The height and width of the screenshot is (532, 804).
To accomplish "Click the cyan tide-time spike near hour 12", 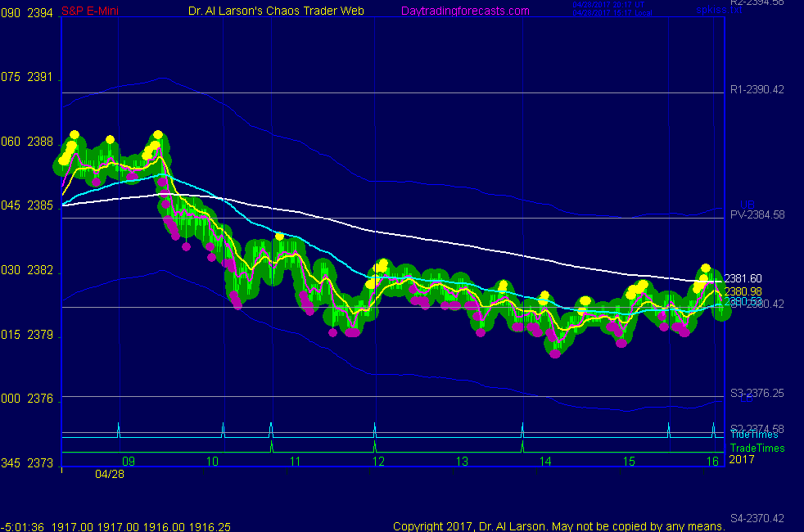I will point(375,430).
